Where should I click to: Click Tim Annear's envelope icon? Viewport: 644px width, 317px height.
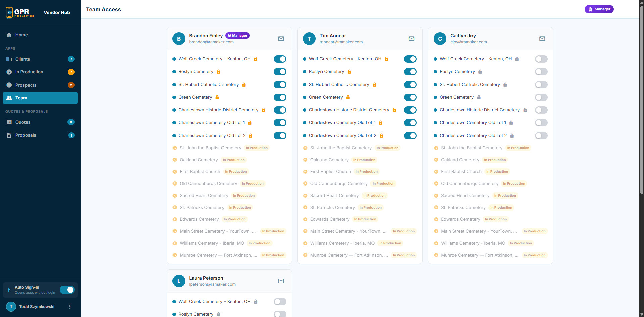click(x=411, y=39)
